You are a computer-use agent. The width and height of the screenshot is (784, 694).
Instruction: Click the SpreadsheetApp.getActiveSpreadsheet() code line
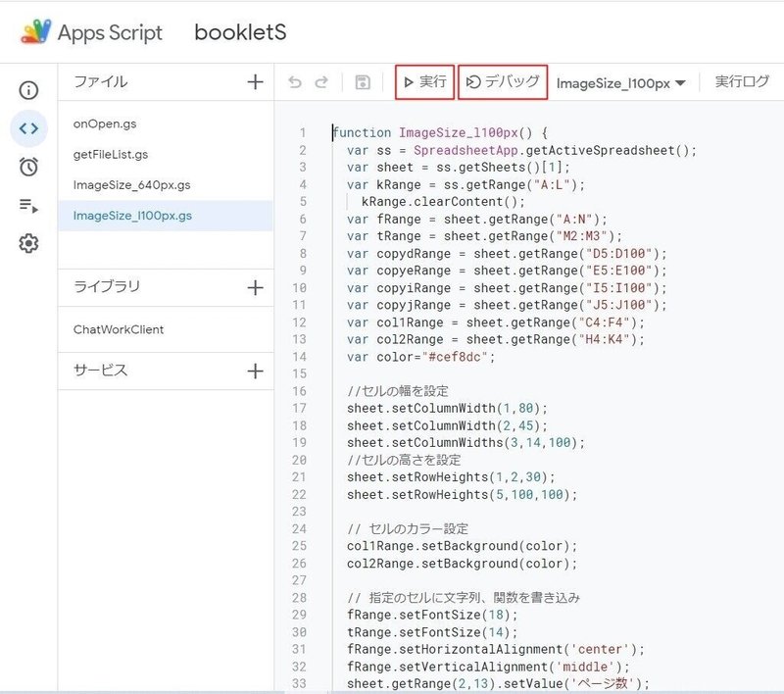(x=521, y=151)
